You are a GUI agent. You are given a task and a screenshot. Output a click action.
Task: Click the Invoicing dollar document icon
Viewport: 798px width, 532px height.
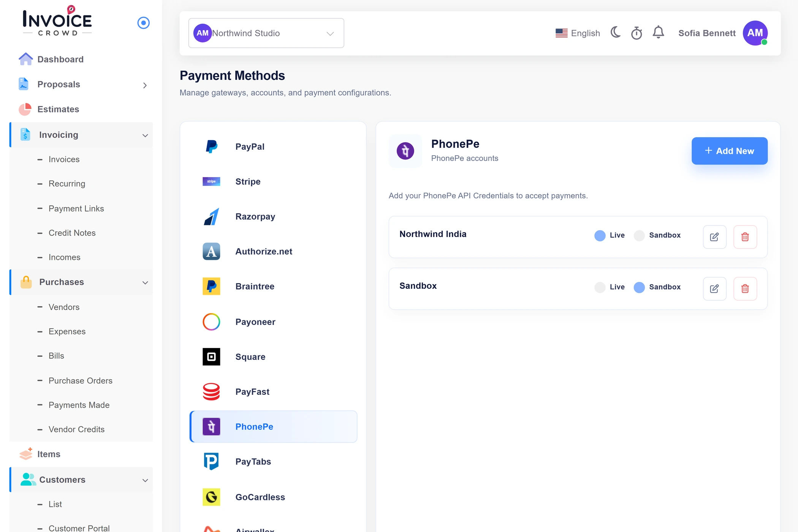coord(25,135)
